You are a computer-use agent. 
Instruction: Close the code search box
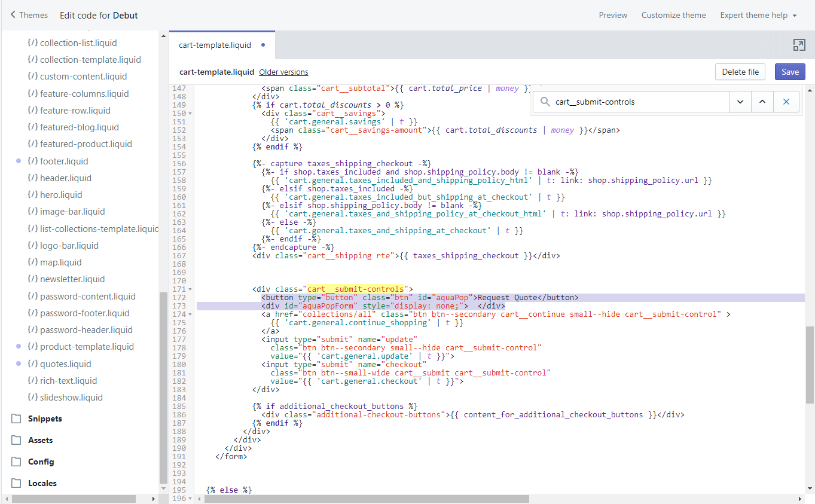click(786, 102)
